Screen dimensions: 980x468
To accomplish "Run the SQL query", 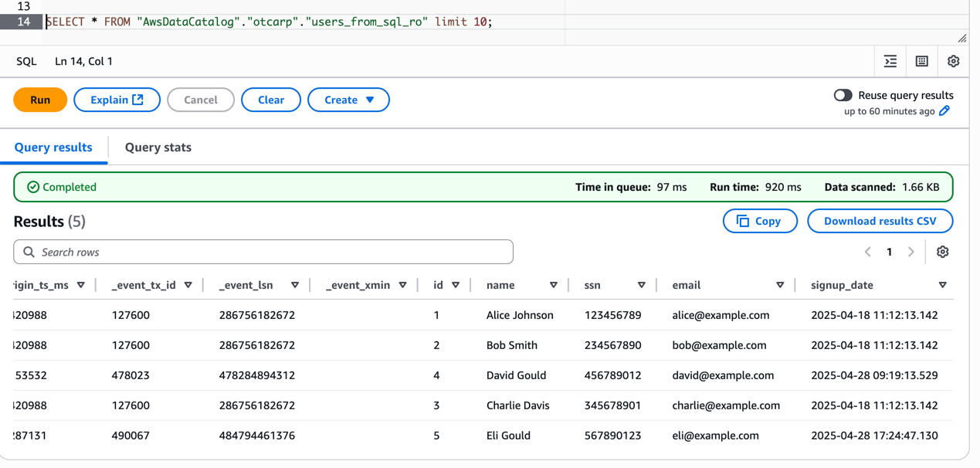I will coord(40,100).
